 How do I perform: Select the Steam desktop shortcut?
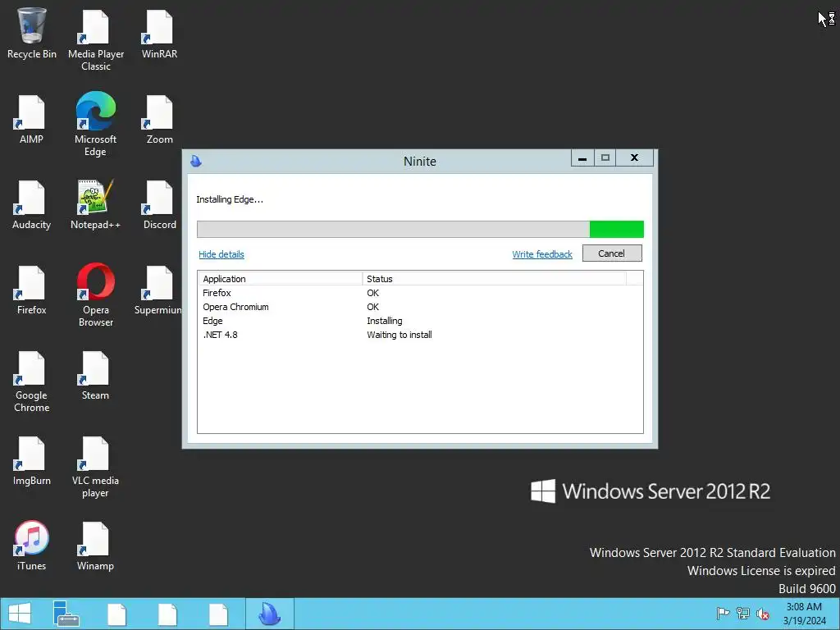point(95,375)
